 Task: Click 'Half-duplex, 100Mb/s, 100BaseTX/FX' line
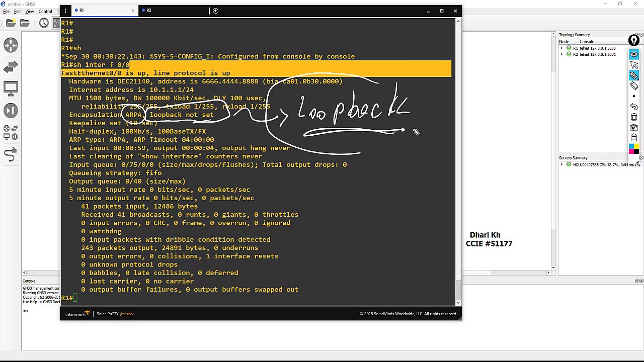tap(137, 131)
